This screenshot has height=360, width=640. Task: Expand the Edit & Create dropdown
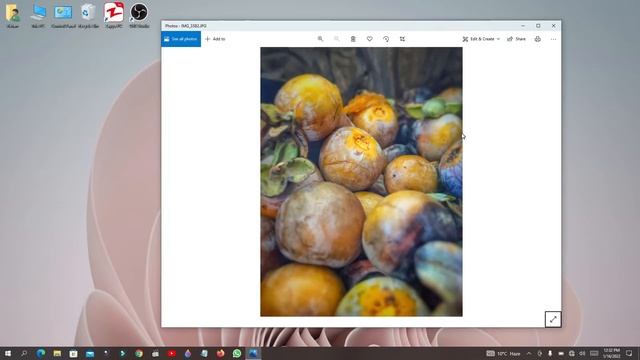pyautogui.click(x=481, y=39)
